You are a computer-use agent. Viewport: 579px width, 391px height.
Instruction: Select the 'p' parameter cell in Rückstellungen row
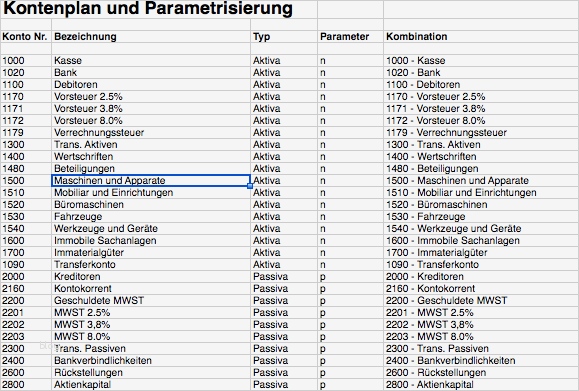click(350, 373)
